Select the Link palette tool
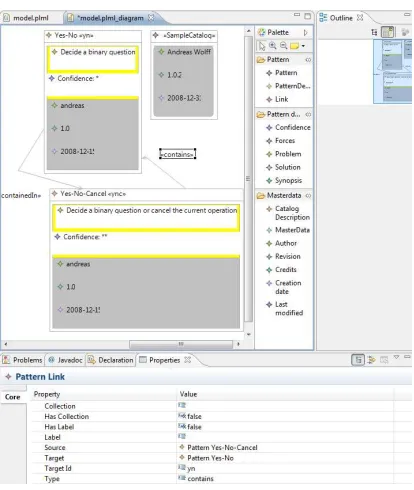Viewport: 414px width, 490px height. [x=277, y=99]
